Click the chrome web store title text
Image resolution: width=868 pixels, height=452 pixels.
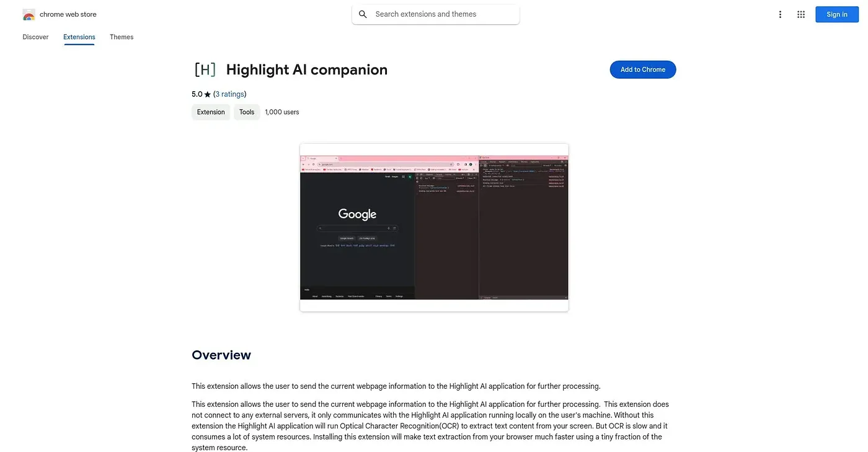tap(68, 14)
